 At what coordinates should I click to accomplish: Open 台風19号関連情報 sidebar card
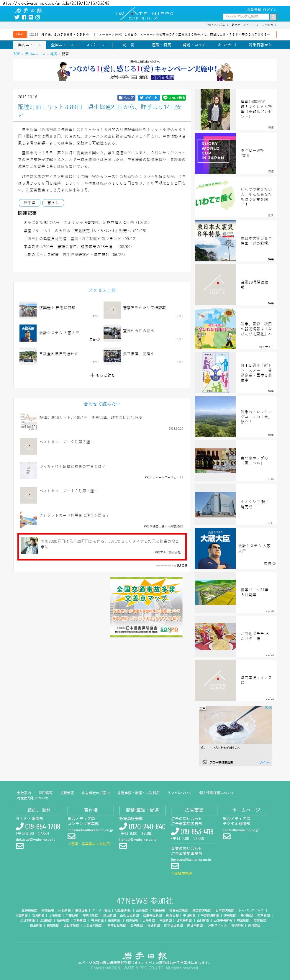(236, 285)
